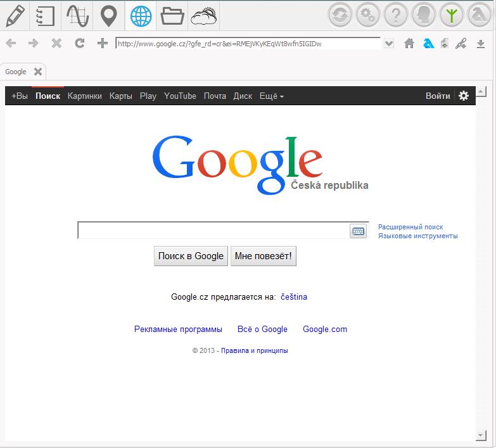Viewport: 496px width, 448px height.
Task: Expand the address bar history dropdown
Action: [x=389, y=44]
